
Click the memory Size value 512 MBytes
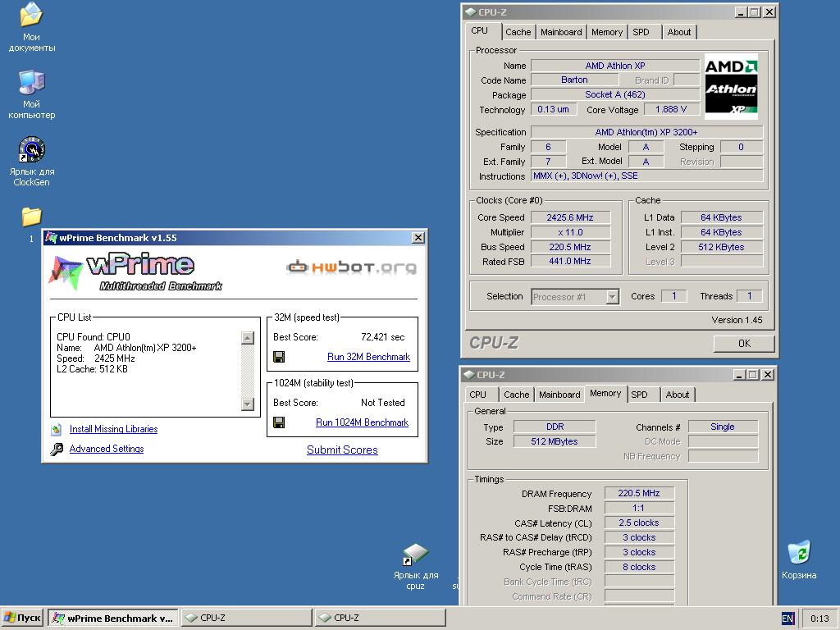(554, 441)
